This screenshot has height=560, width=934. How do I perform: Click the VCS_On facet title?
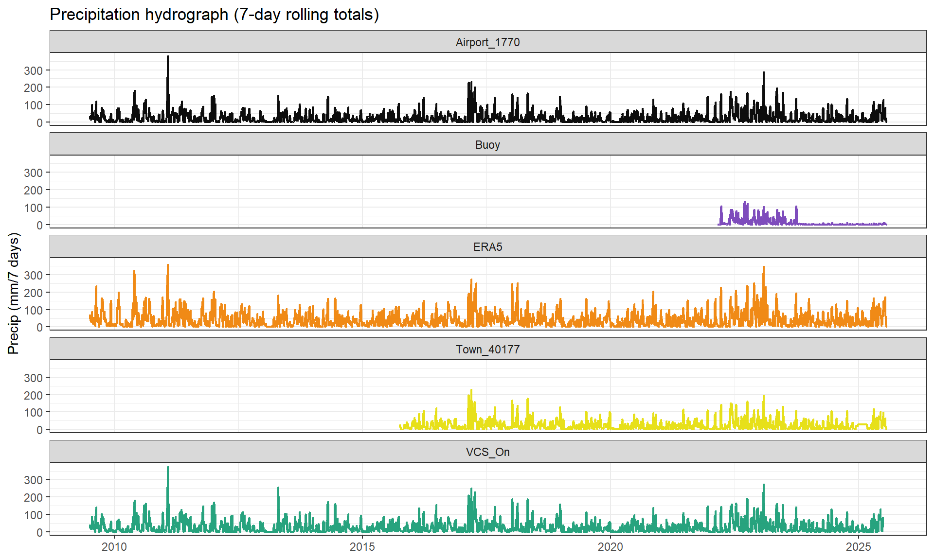pyautogui.click(x=487, y=452)
